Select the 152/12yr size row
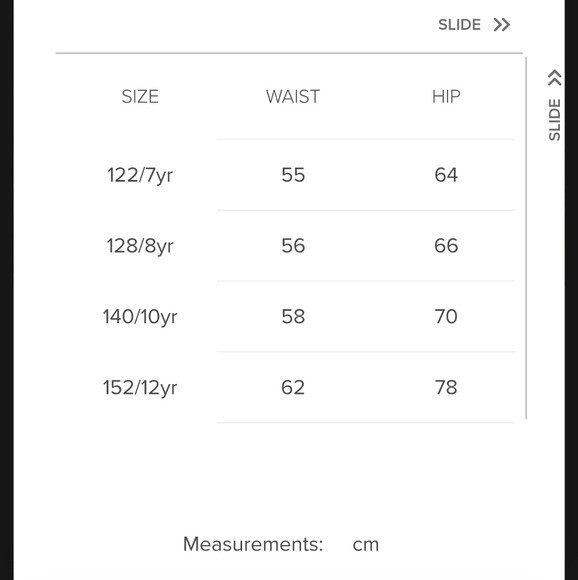This screenshot has width=578, height=580. (285, 387)
